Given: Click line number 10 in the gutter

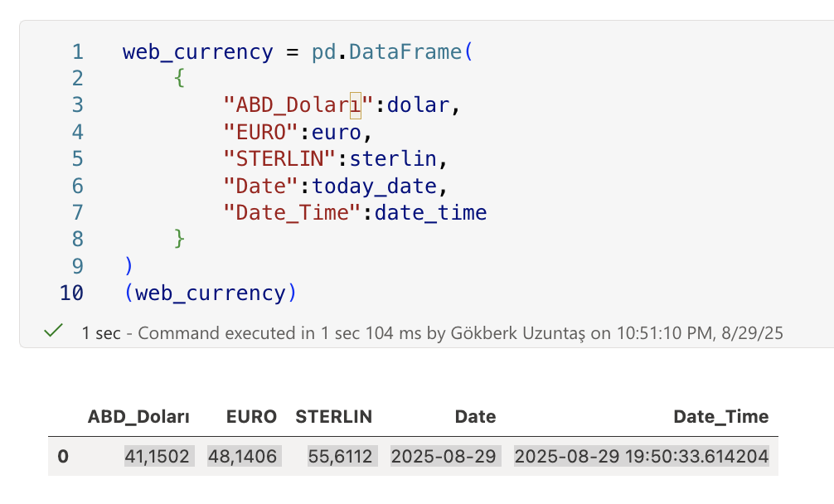Looking at the screenshot, I should click(71, 293).
